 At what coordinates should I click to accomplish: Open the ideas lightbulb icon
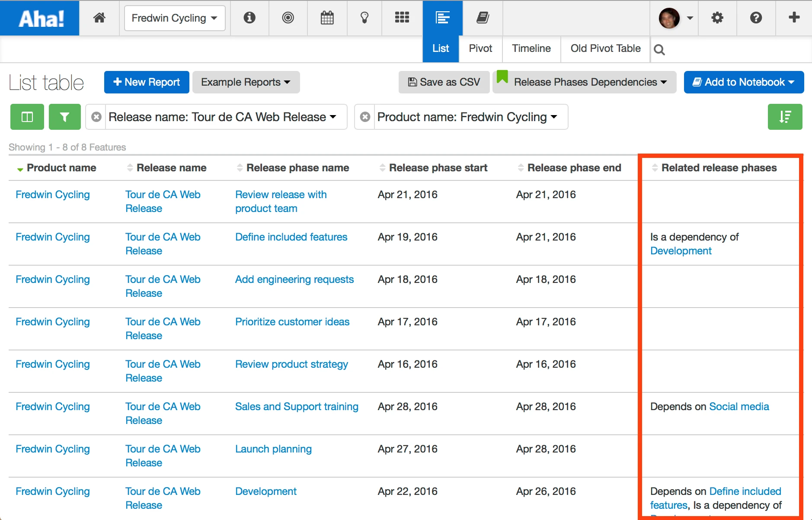[x=364, y=18]
